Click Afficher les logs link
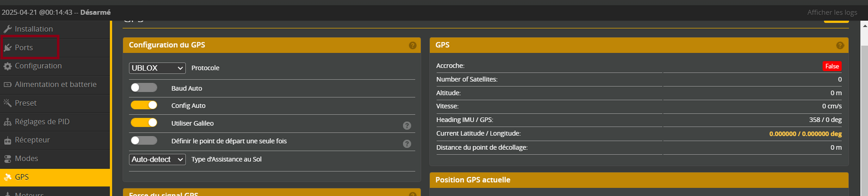Screen dimensions: 868x196 click(x=832, y=12)
